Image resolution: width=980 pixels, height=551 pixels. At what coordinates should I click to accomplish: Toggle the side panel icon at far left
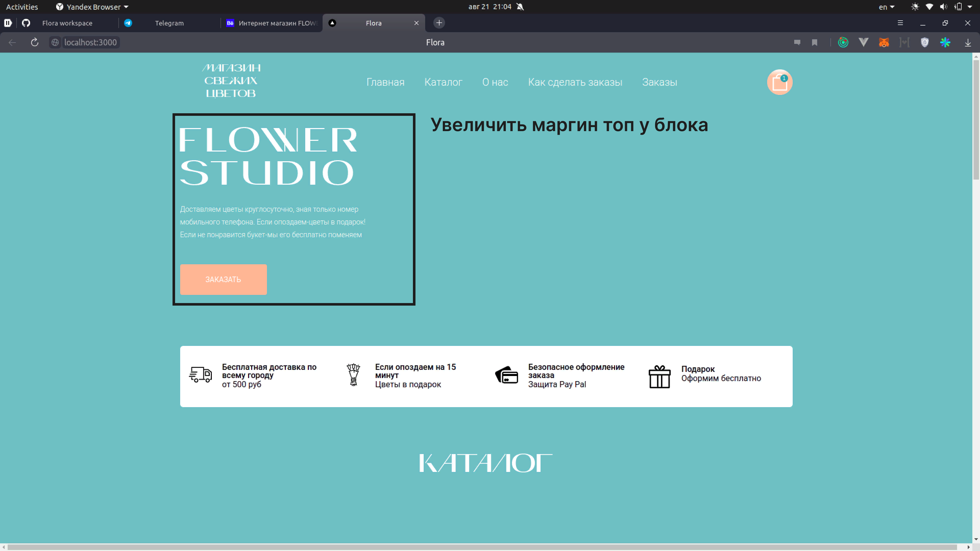tap(8, 23)
